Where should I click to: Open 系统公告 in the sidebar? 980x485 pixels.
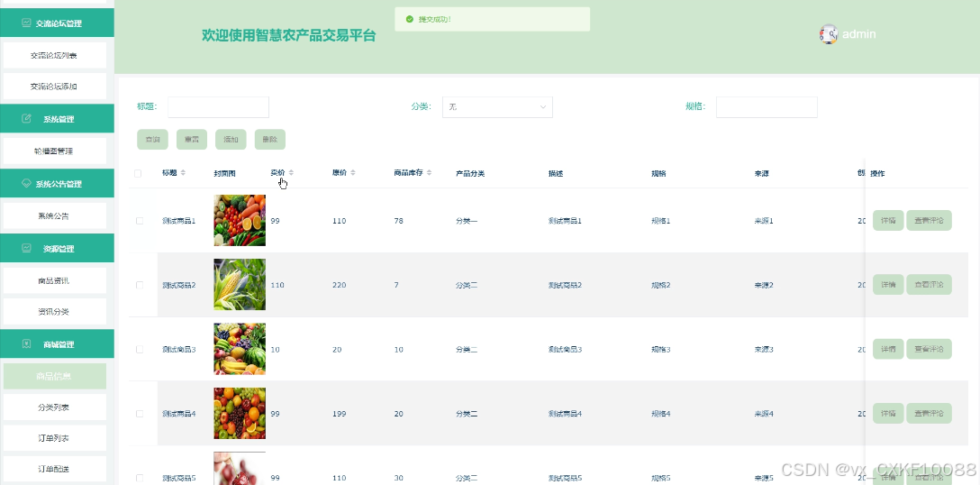coord(55,215)
